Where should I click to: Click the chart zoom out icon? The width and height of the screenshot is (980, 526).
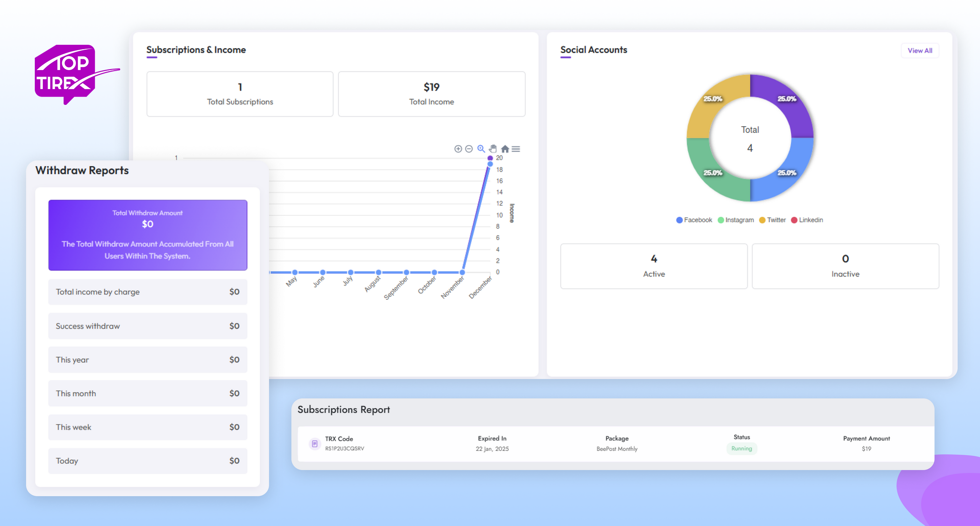coord(469,149)
